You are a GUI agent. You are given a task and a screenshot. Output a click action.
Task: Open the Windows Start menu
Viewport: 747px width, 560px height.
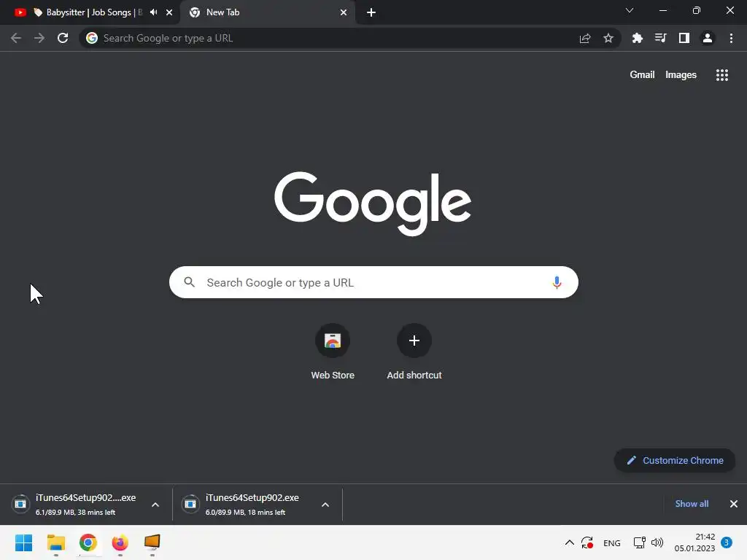click(x=23, y=542)
